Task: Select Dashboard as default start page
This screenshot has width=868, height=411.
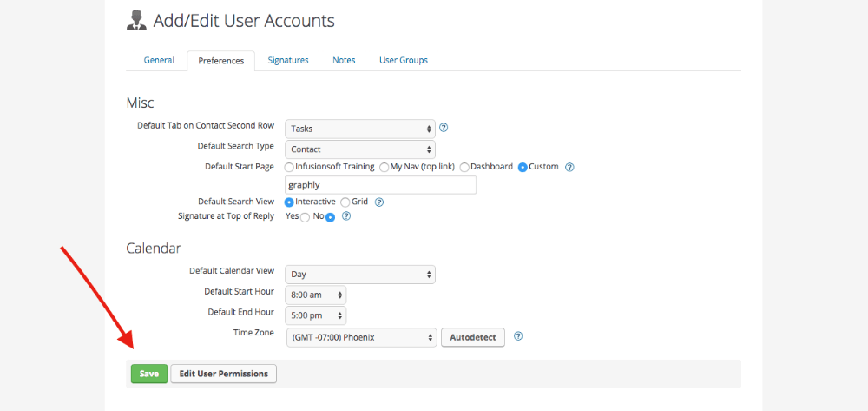Action: [x=464, y=168]
